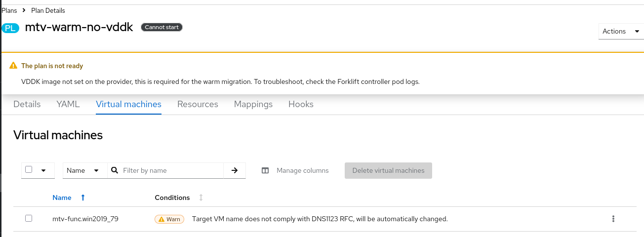Viewport: 644px width, 237px height.
Task: Open the bulk select dropdown caret
Action: (43, 170)
